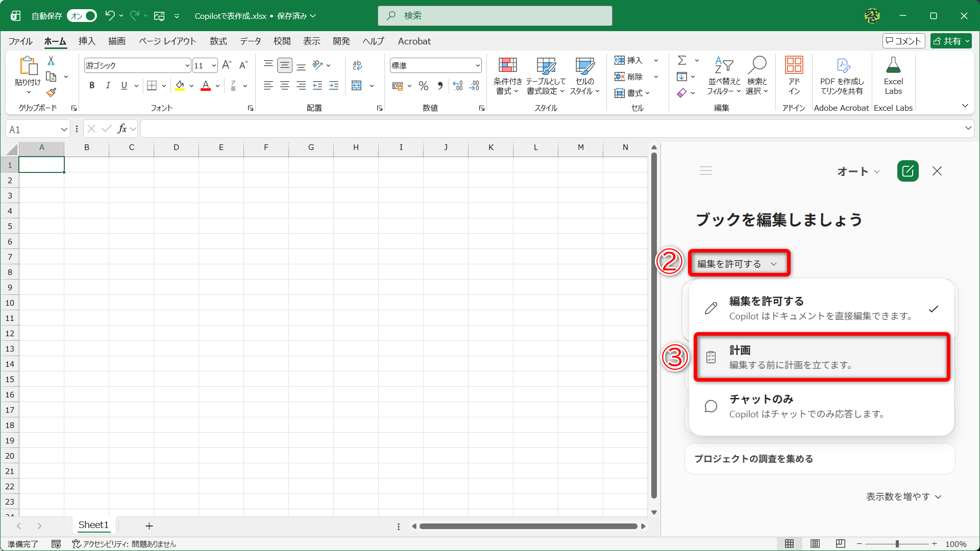Switch to the 数式 tab
This screenshot has width=980, height=551.
click(x=218, y=41)
